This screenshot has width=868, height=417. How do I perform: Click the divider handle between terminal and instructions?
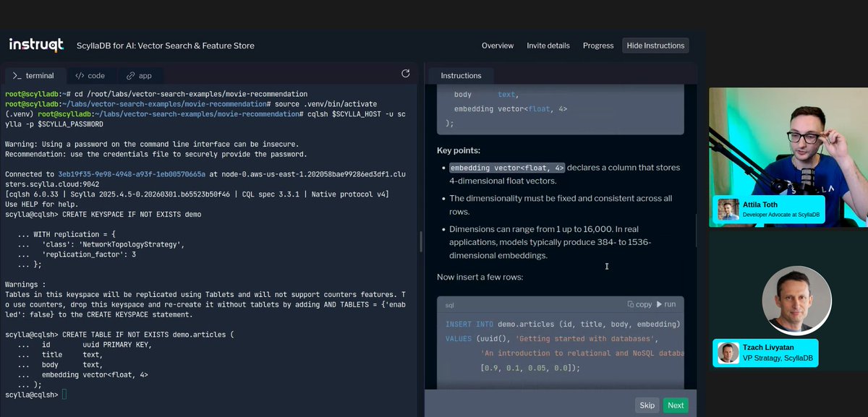pos(420,241)
